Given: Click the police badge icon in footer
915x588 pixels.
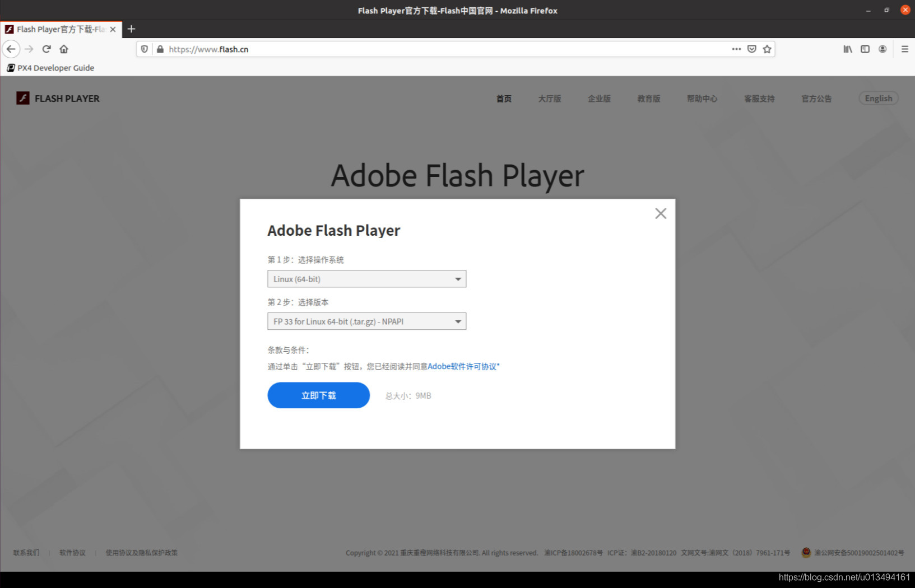Looking at the screenshot, I should pyautogui.click(x=806, y=552).
